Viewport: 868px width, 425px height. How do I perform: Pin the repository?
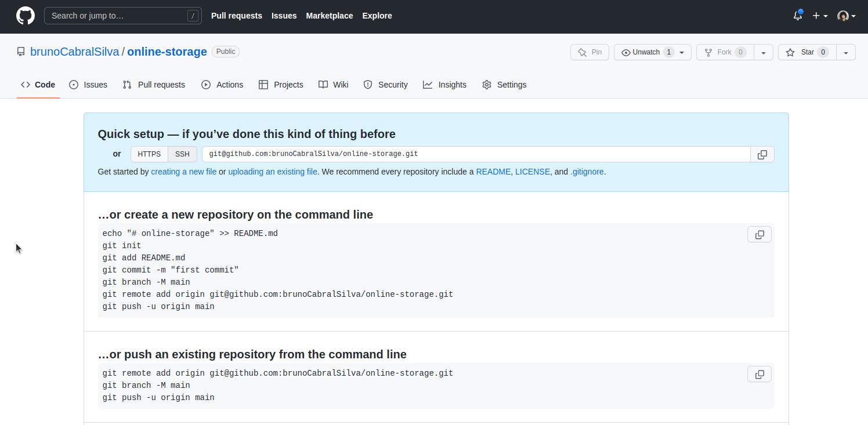pyautogui.click(x=589, y=52)
